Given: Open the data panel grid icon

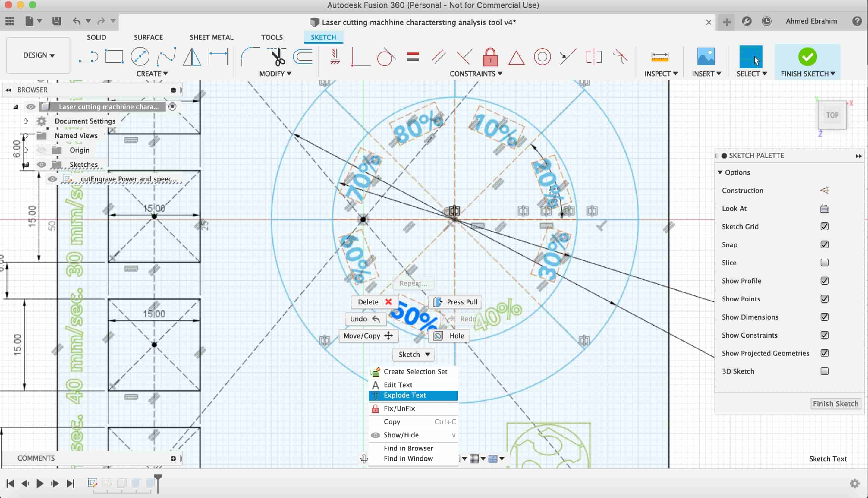Looking at the screenshot, I should tap(10, 21).
